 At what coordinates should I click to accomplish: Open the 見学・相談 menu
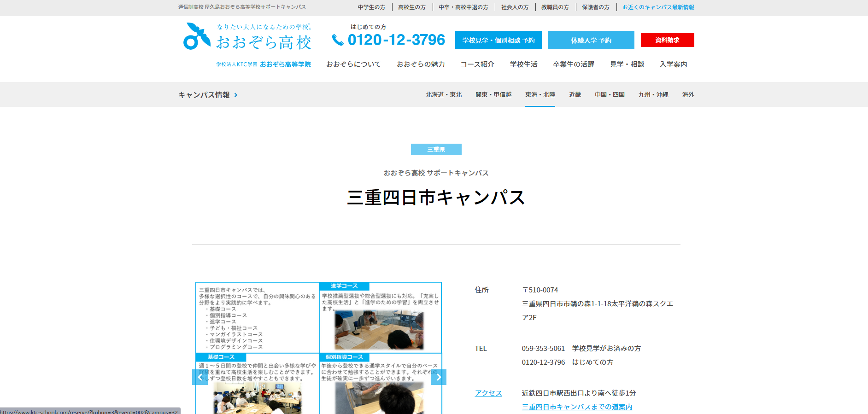click(x=627, y=64)
